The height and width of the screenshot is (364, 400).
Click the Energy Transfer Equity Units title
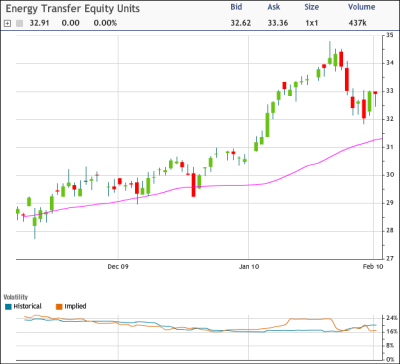73,9
